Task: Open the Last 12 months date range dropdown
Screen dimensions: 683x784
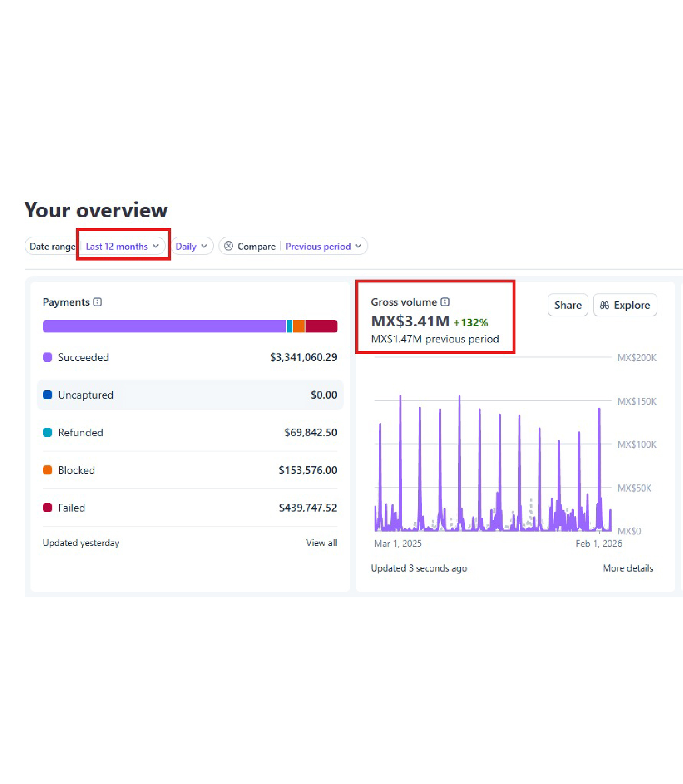Action: 122,246
